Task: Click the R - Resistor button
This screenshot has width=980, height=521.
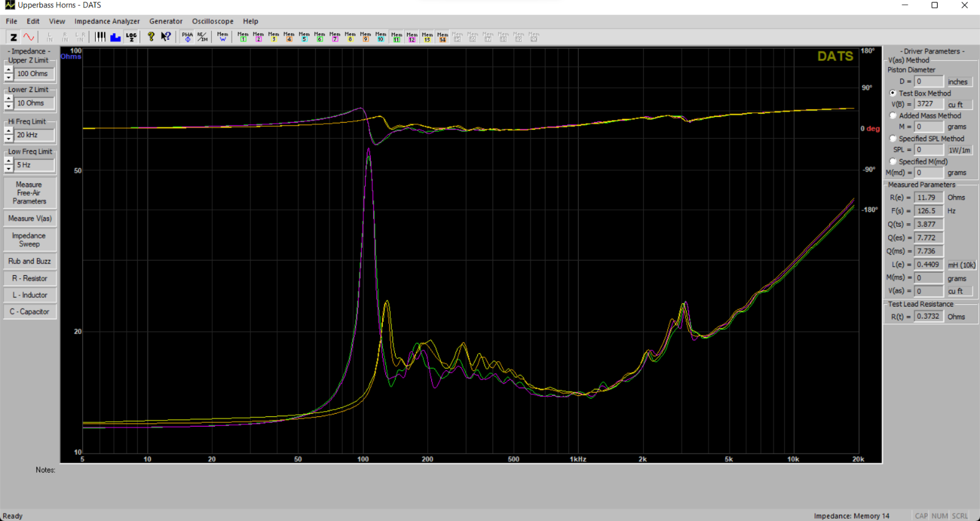Action: tap(29, 278)
